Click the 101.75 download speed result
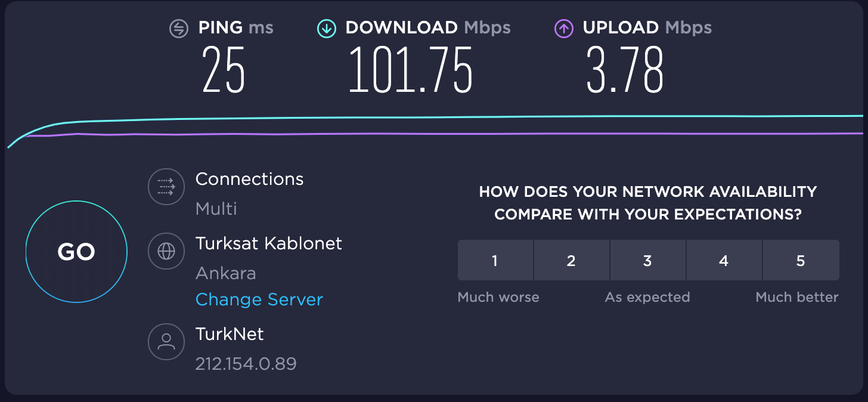 [411, 70]
